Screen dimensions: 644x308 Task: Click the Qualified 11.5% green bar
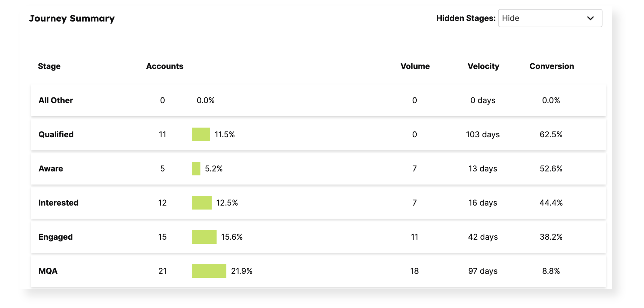pos(201,135)
